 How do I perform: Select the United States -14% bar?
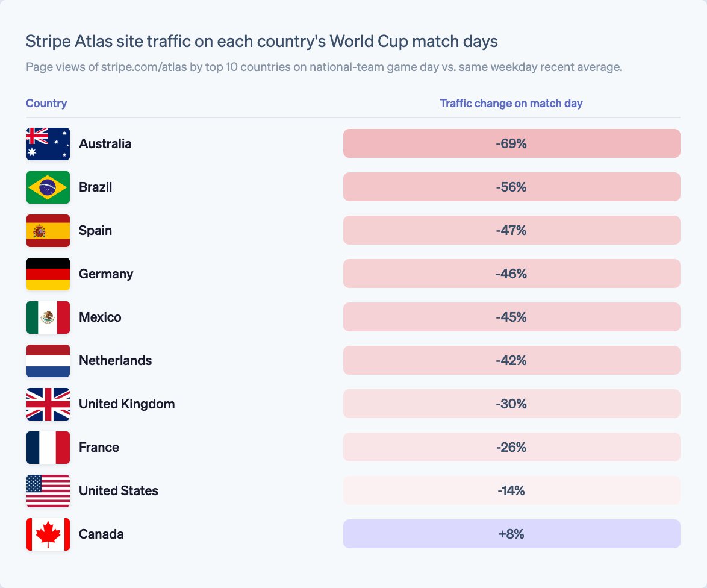[x=512, y=490]
